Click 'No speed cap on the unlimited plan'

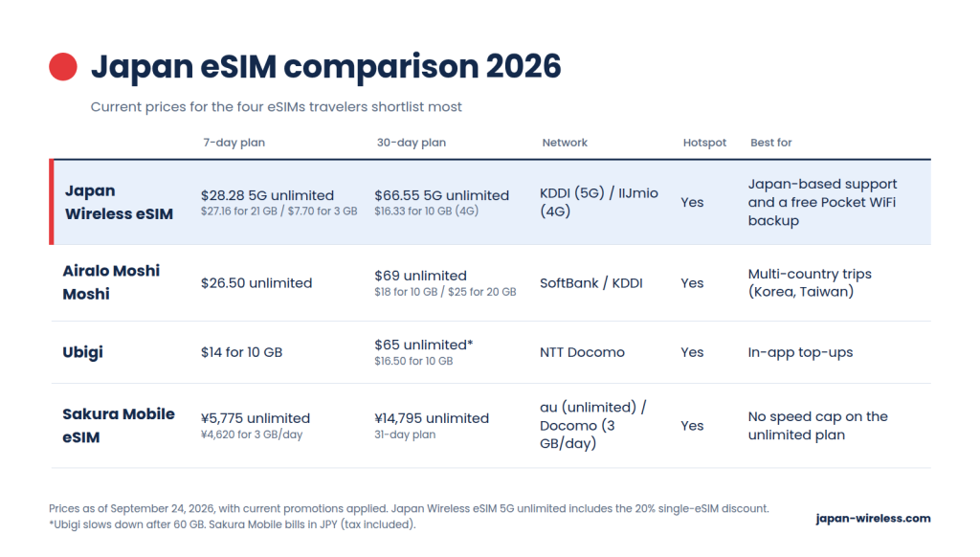pos(817,425)
